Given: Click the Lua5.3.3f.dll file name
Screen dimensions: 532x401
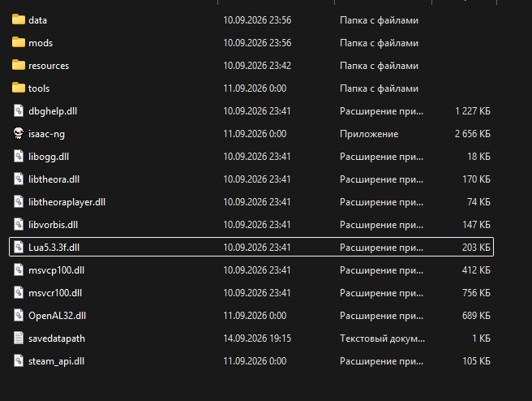Looking at the screenshot, I should (x=54, y=248).
